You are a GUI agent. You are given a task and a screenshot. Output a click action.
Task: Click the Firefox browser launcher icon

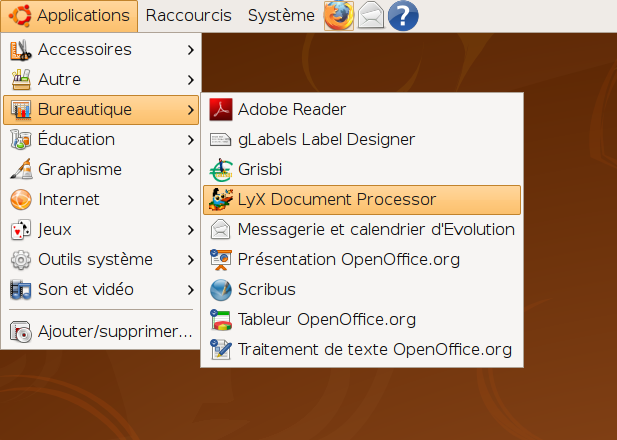(x=339, y=16)
